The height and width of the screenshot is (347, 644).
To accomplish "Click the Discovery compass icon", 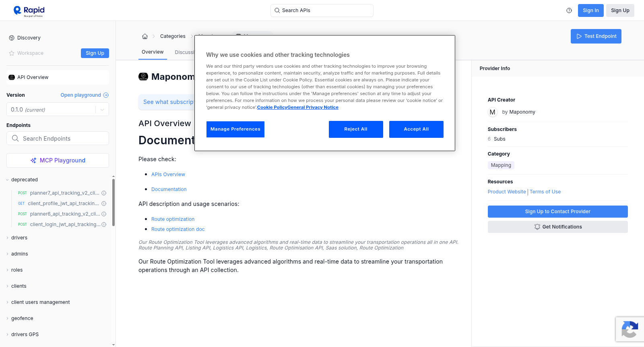I will 12,38.
